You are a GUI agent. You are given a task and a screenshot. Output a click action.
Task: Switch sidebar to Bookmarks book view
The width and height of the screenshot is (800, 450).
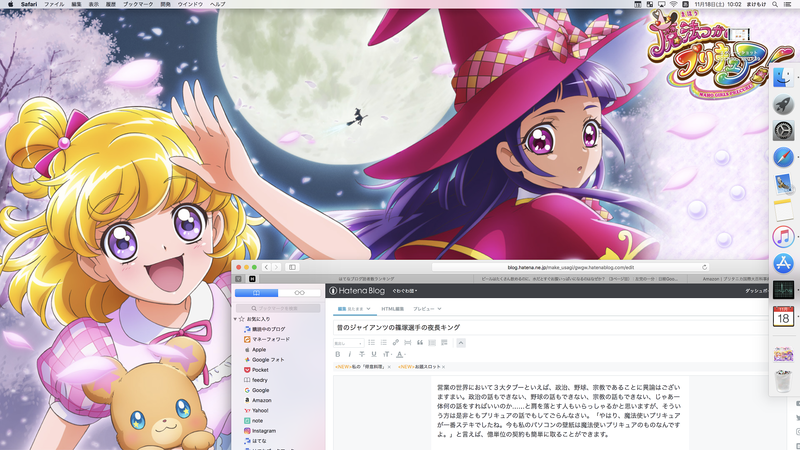coord(257,293)
